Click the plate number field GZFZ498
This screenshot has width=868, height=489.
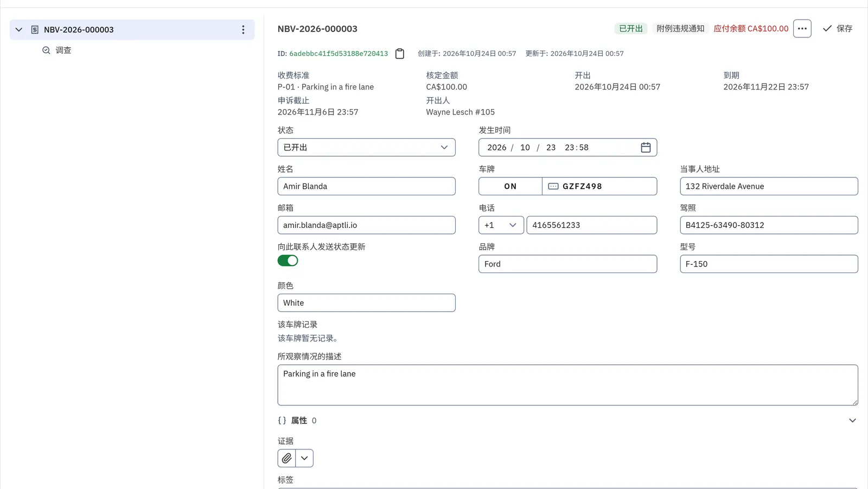pyautogui.click(x=599, y=186)
